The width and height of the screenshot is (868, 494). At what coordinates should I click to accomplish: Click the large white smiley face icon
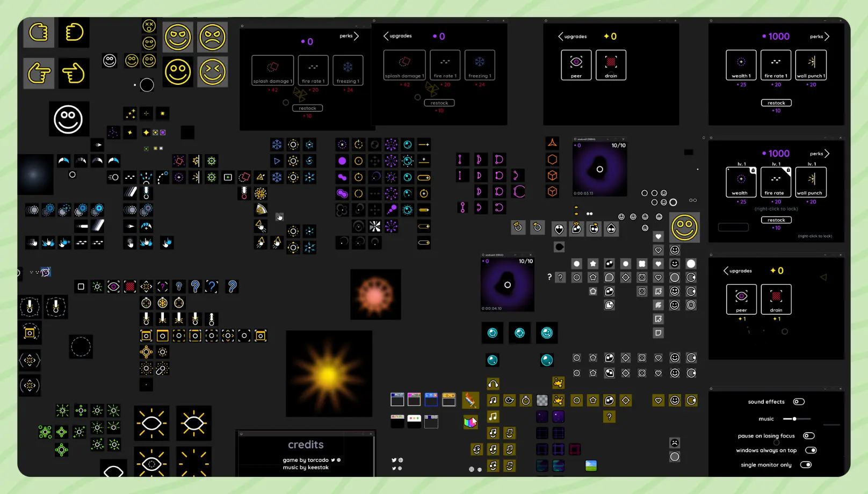click(x=68, y=119)
